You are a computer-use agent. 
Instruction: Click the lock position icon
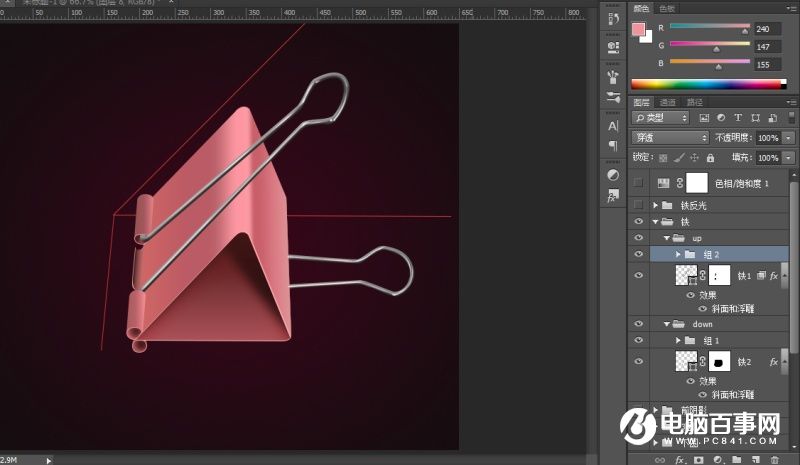pyautogui.click(x=694, y=158)
